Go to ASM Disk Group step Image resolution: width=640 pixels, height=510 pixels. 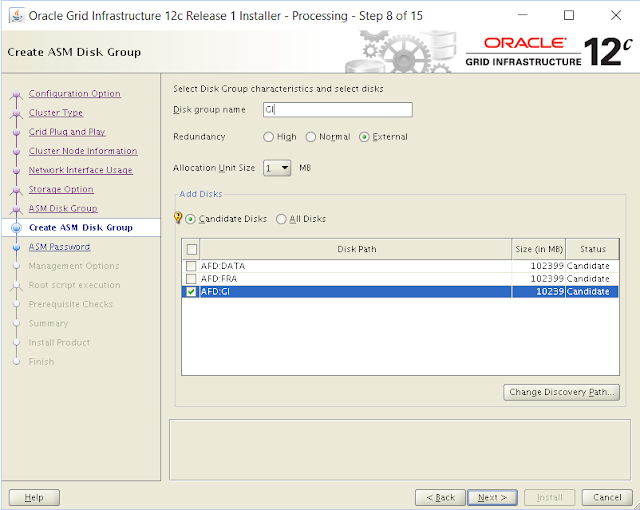click(63, 208)
